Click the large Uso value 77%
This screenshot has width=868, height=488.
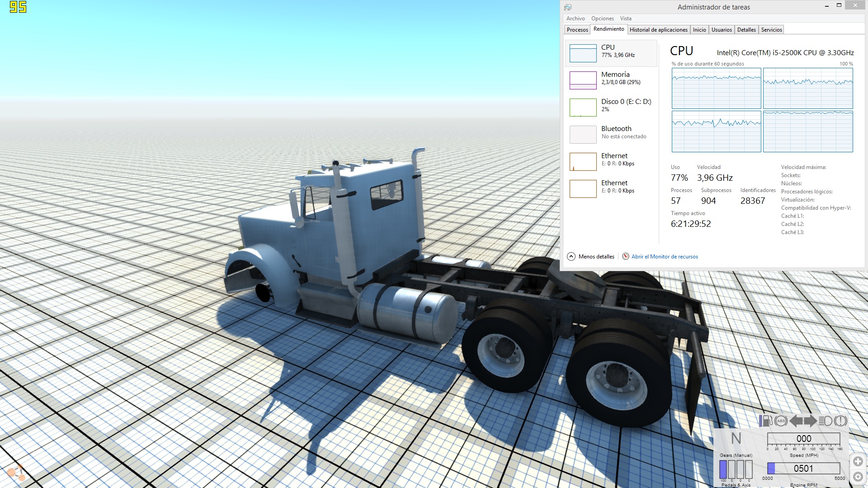(679, 178)
